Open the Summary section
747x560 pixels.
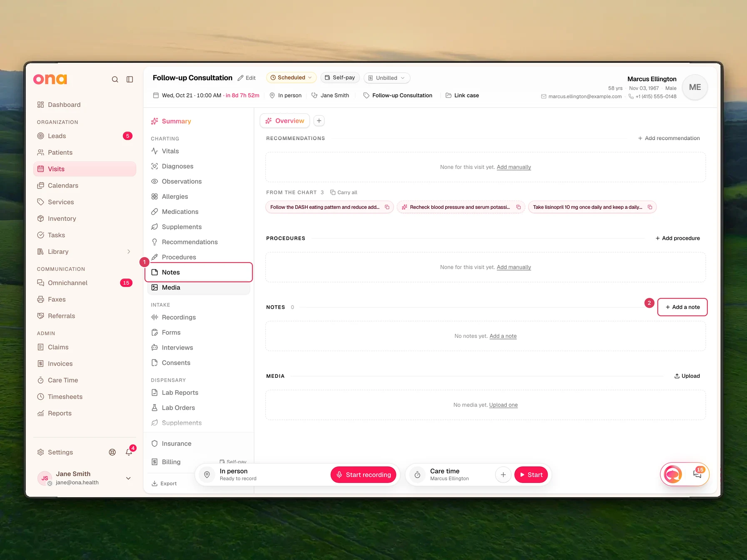[199, 121]
